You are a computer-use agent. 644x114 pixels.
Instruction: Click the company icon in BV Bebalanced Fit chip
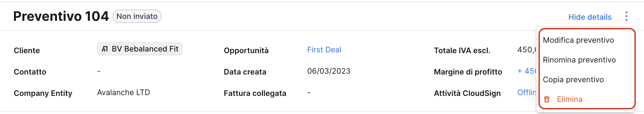click(104, 49)
